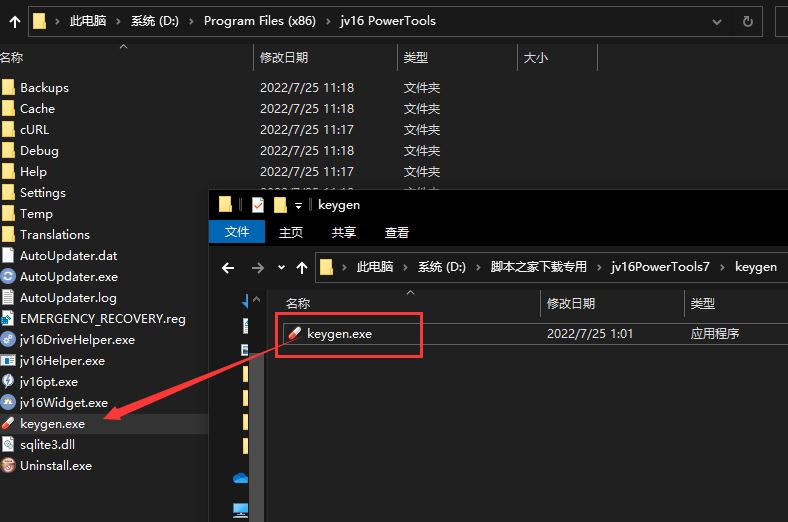Open the Backups folder icon
The height and width of the screenshot is (522, 788).
(x=8, y=87)
